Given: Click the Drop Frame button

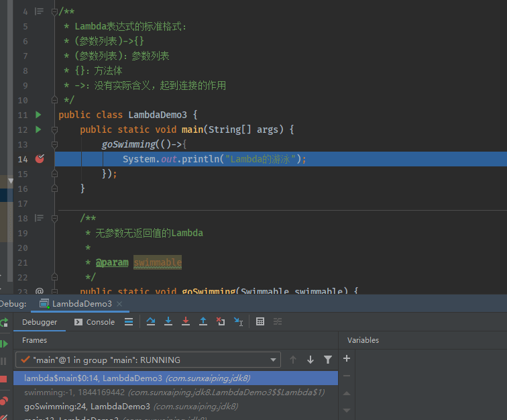Looking at the screenshot, I should click(x=221, y=321).
